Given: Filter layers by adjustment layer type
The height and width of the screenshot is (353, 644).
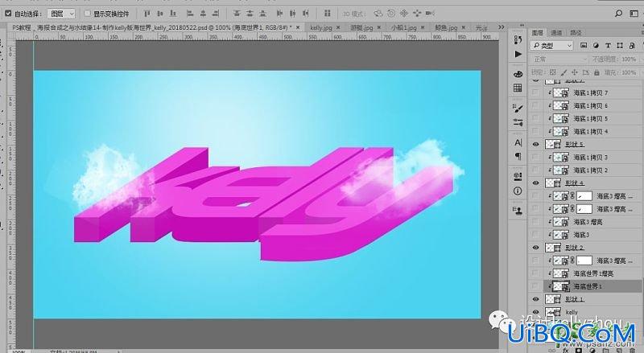Looking at the screenshot, I should (x=596, y=46).
